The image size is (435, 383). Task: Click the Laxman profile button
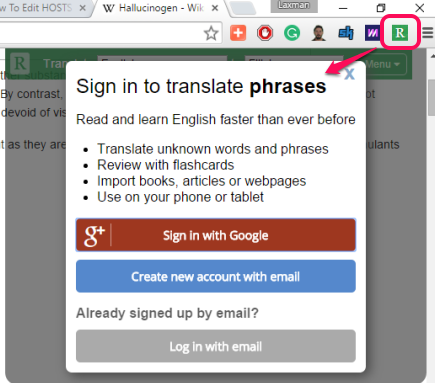[x=294, y=6]
